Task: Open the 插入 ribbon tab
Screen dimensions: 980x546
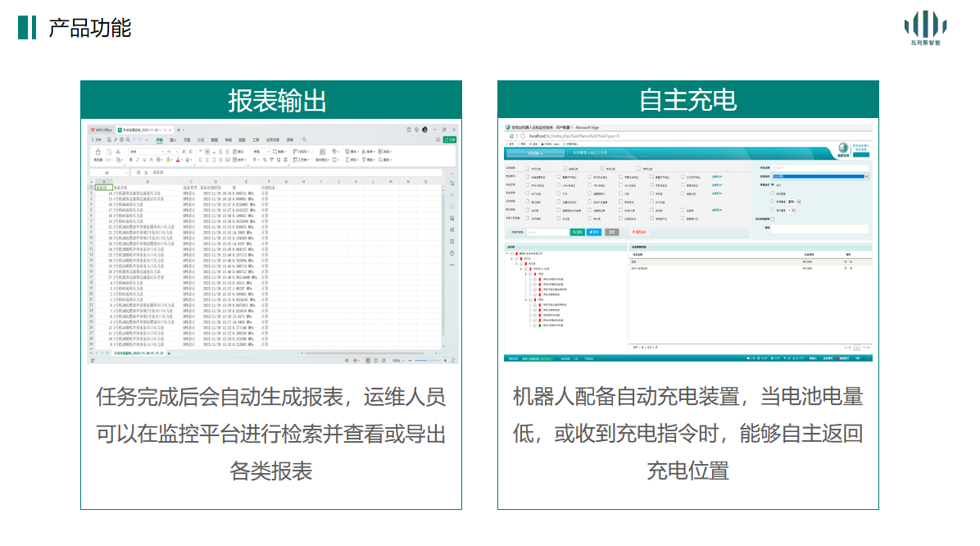Action: (x=173, y=140)
